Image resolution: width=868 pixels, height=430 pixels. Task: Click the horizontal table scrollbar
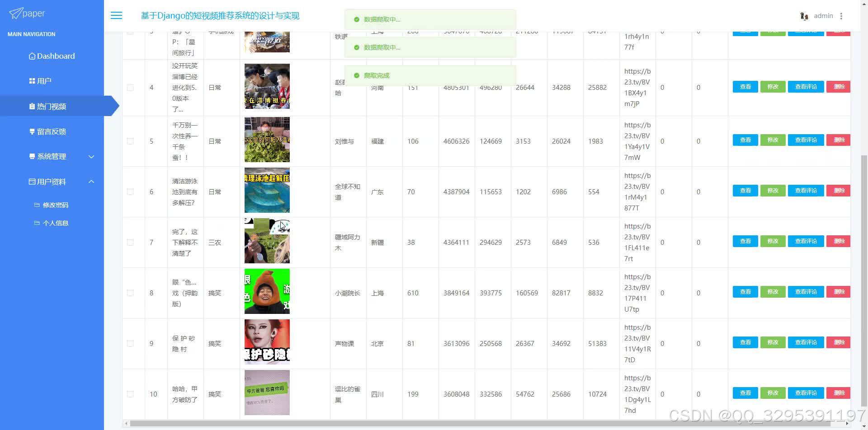(480, 424)
